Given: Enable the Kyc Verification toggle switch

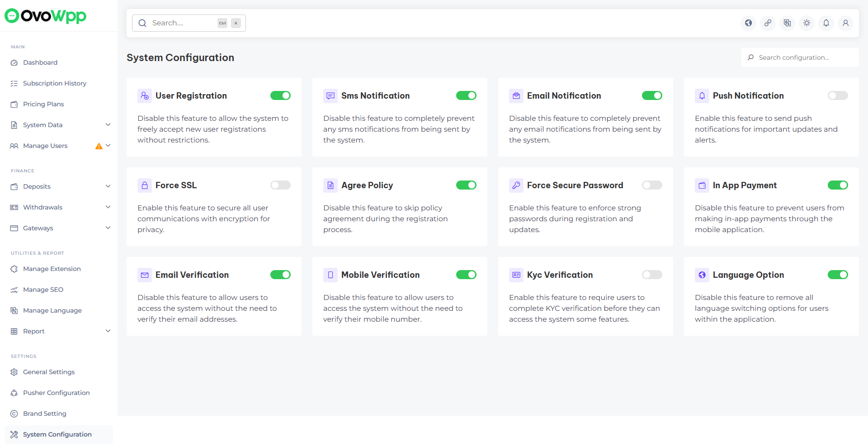Looking at the screenshot, I should coord(651,275).
